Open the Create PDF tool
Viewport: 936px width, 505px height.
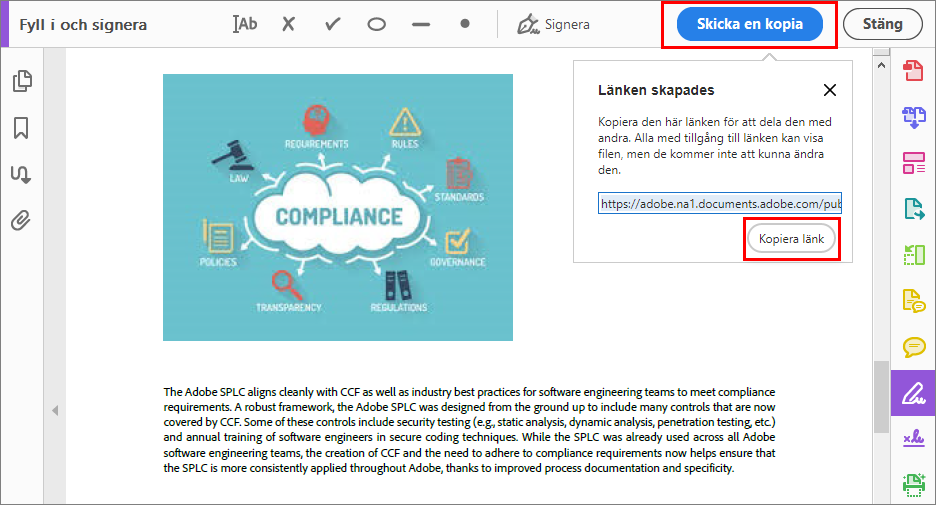click(913, 70)
